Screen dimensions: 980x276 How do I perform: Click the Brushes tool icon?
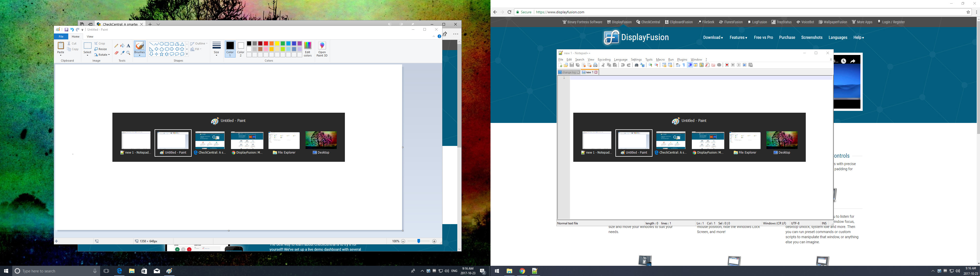tap(140, 46)
